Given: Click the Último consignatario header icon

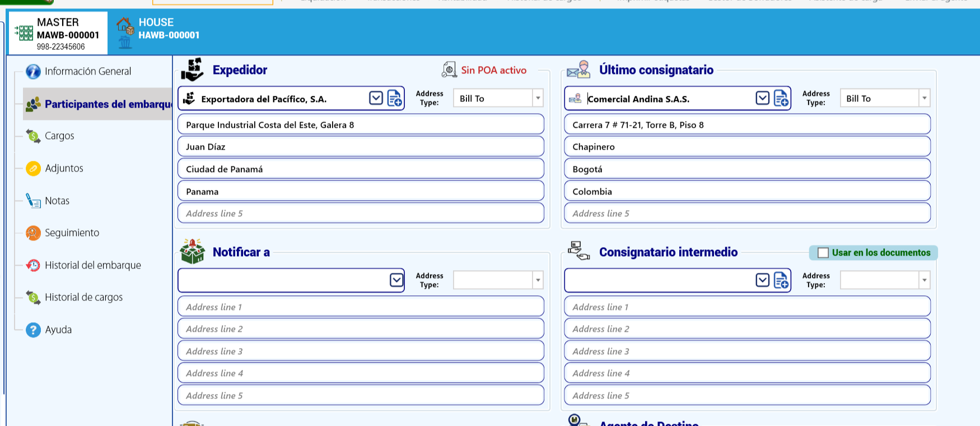Looking at the screenshot, I should 579,70.
